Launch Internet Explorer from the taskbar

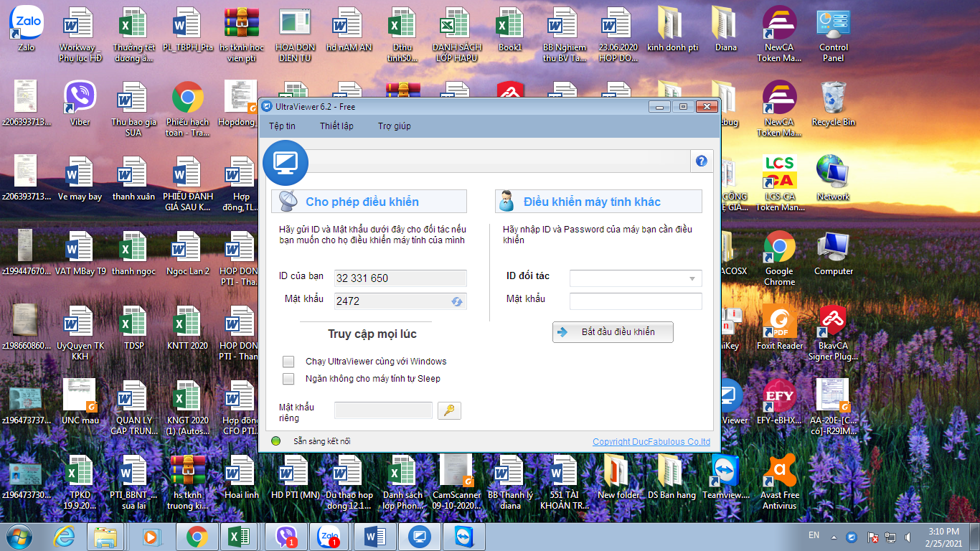(64, 537)
